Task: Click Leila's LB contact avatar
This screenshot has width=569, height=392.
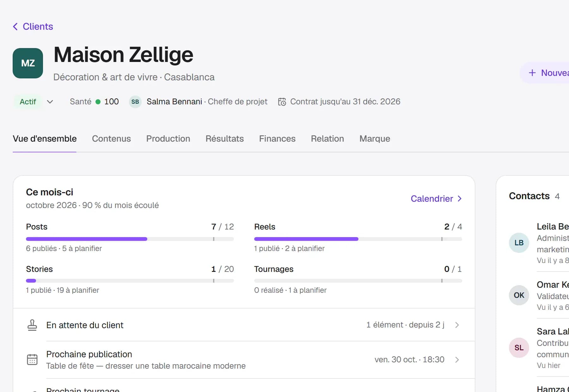Action: click(x=519, y=243)
